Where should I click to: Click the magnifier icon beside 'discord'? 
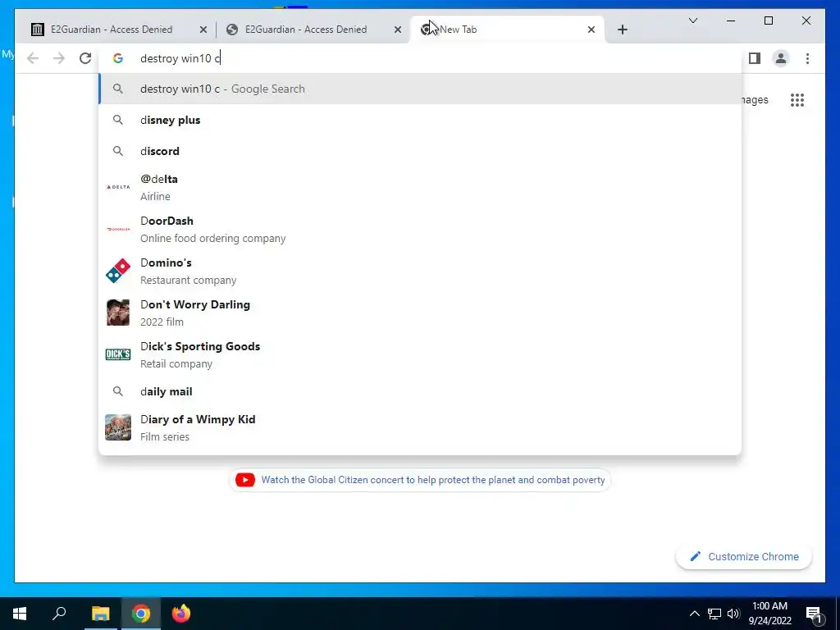[x=118, y=151]
